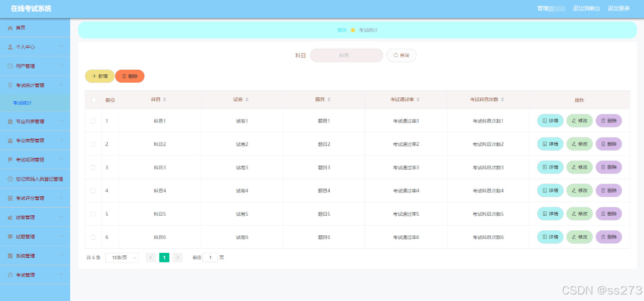Toggle the select-all checkbox in table header
Screen dimensions: 644x301
click(x=93, y=100)
